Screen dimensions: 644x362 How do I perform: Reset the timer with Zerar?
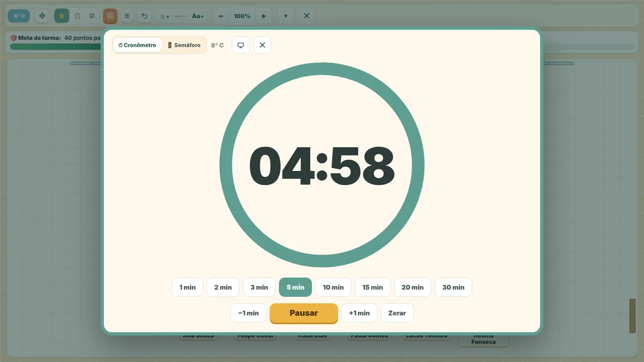pyautogui.click(x=397, y=313)
